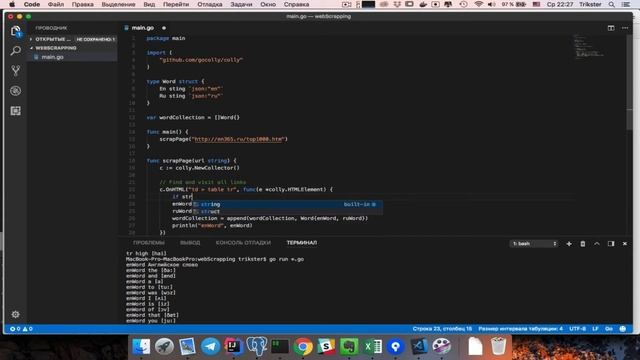Open the Apple menu
The width and height of the screenshot is (640, 360).
12,4
